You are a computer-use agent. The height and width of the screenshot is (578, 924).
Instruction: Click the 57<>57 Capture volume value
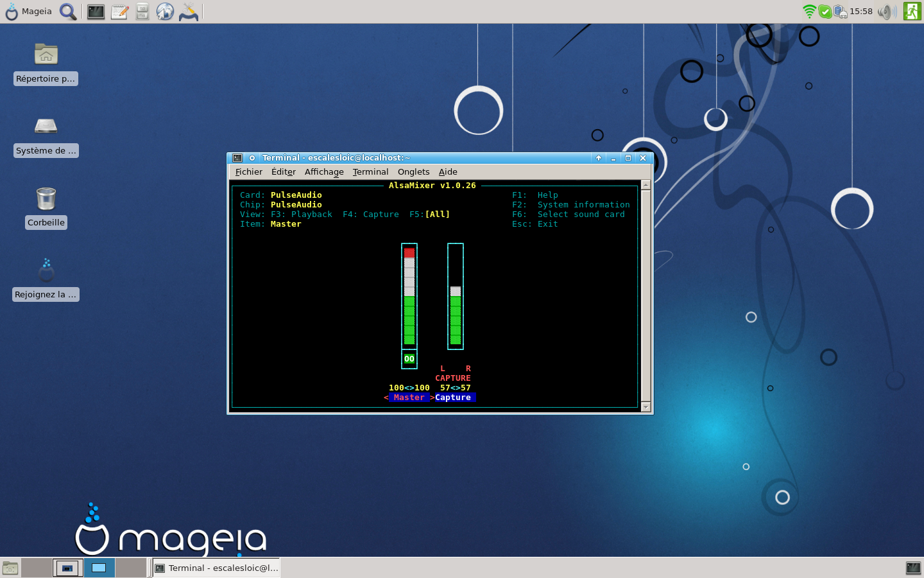coord(456,388)
